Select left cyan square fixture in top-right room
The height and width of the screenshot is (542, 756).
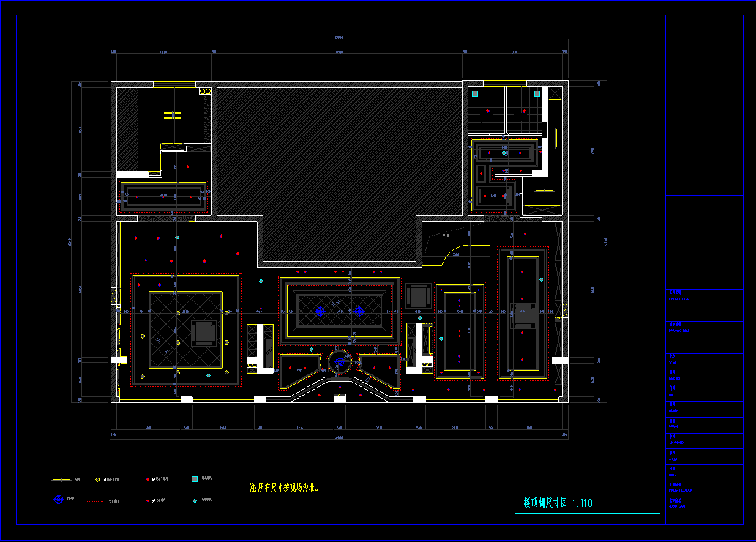coord(475,94)
